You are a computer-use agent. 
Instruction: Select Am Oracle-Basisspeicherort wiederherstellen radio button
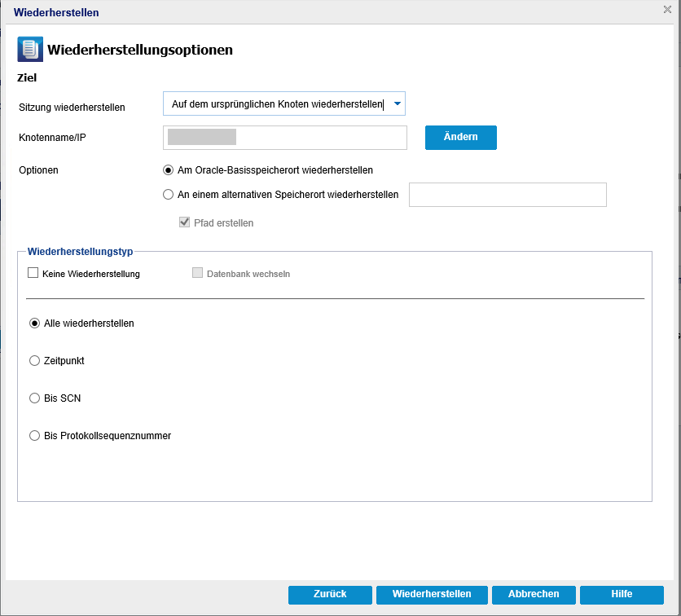pyautogui.click(x=168, y=169)
